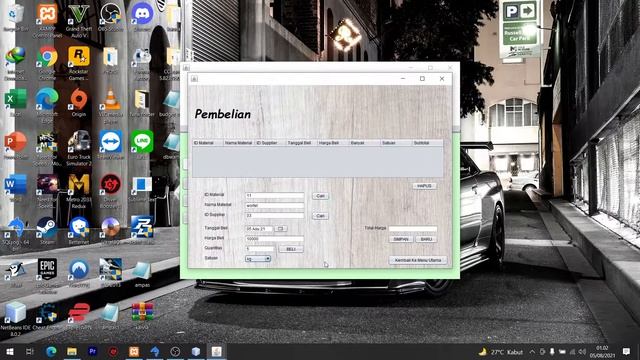Select the Metro 2033 Redux icon
Image resolution: width=640 pixels, height=360 pixels.
point(78,190)
